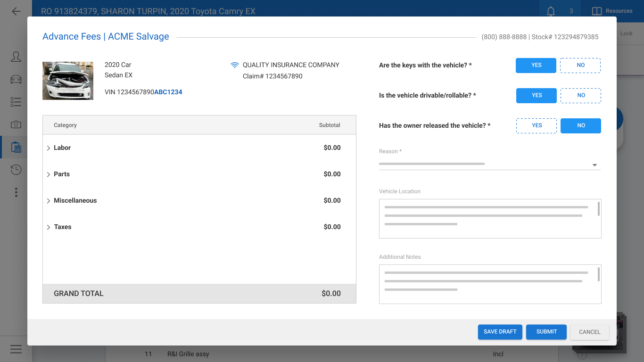Select NO for vehicle drivable/rollable

point(581,95)
